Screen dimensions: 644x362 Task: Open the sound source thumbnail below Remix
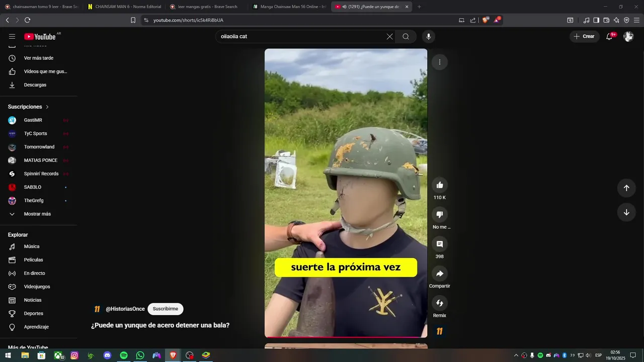pos(440,331)
